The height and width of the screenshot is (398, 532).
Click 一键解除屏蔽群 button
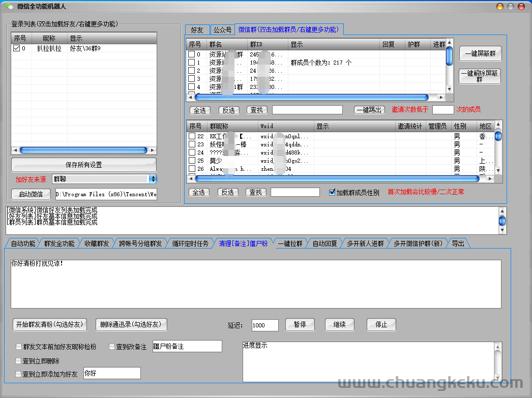pos(480,76)
